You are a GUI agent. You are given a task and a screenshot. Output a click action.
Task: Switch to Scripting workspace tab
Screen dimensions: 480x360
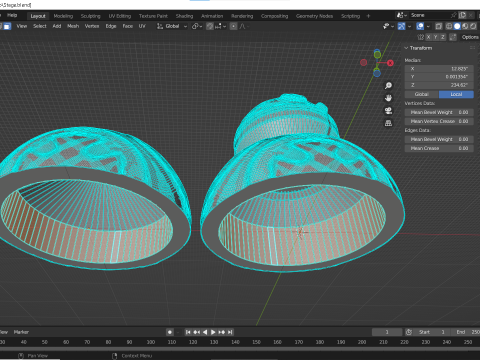pyautogui.click(x=350, y=16)
